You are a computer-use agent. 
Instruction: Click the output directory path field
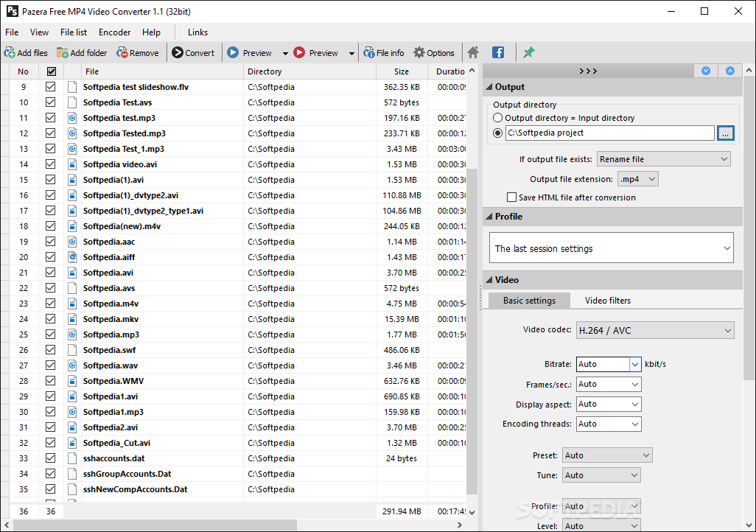tap(610, 133)
